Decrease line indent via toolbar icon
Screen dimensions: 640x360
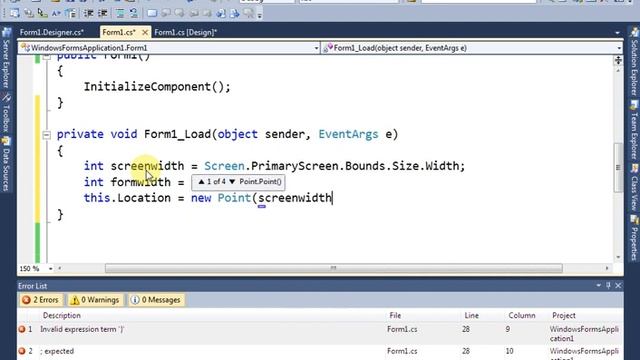click(x=89, y=13)
